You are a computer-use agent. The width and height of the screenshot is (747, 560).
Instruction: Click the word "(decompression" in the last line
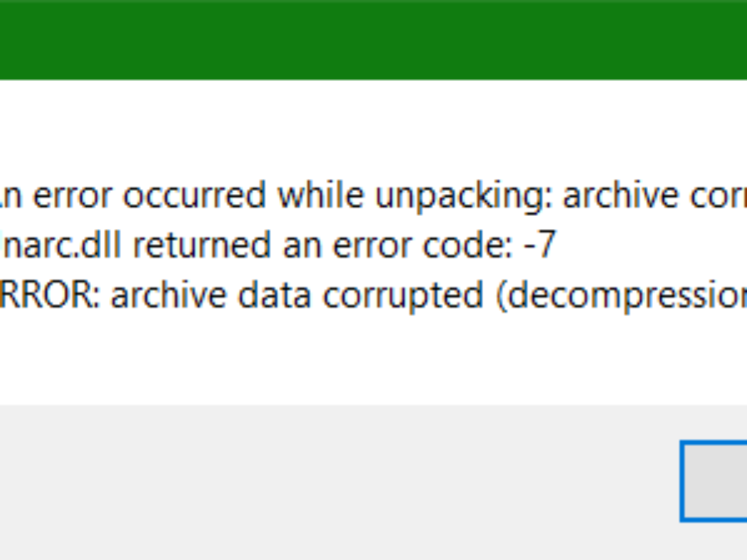coord(621,296)
